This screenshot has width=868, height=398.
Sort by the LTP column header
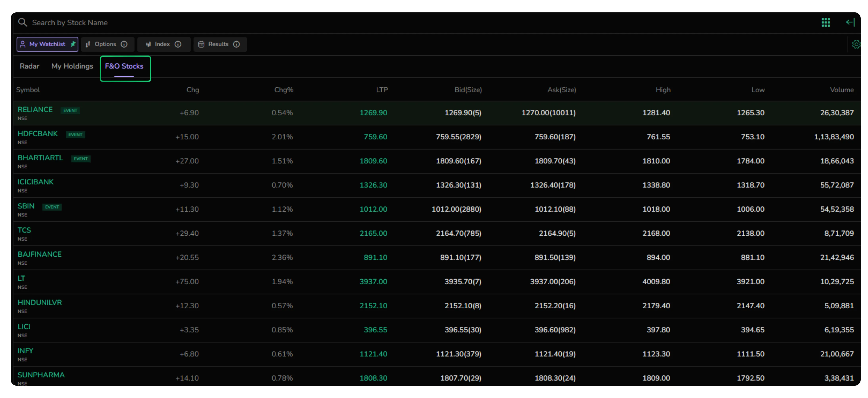pyautogui.click(x=382, y=90)
